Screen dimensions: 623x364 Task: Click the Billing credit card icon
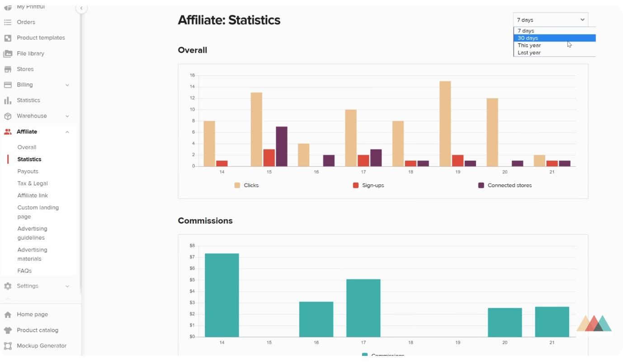(x=8, y=85)
